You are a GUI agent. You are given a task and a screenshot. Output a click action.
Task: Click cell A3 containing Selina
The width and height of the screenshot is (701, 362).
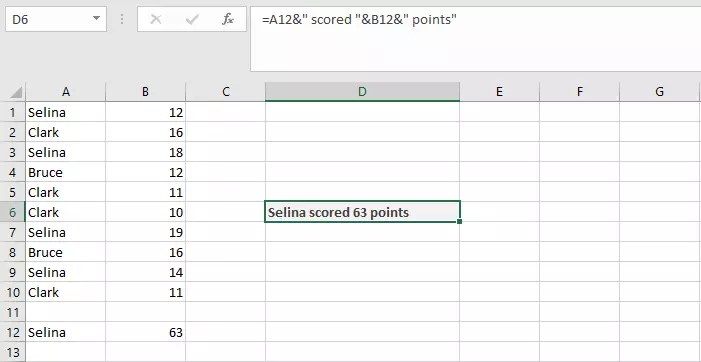[66, 152]
